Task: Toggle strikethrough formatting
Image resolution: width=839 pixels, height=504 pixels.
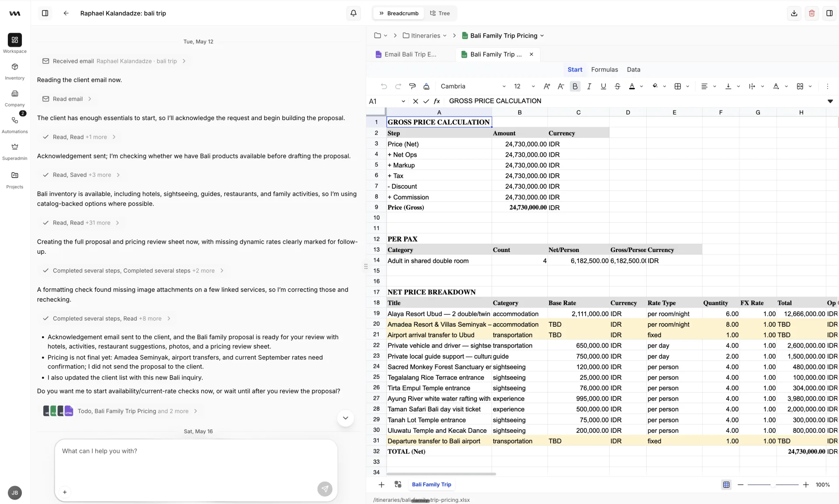Action: [617, 86]
